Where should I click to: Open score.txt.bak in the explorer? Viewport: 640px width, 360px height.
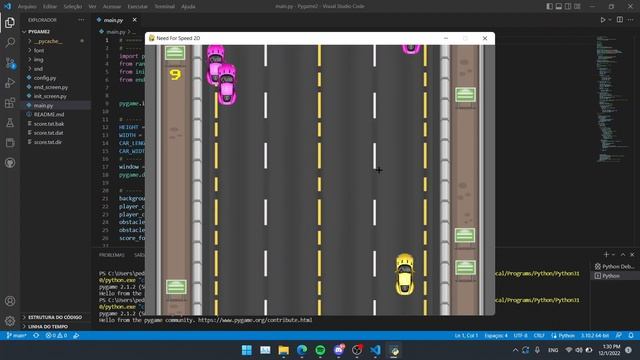tap(49, 124)
